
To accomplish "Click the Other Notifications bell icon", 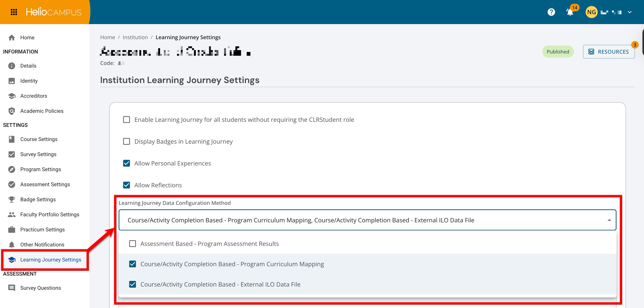I will (x=11, y=245).
